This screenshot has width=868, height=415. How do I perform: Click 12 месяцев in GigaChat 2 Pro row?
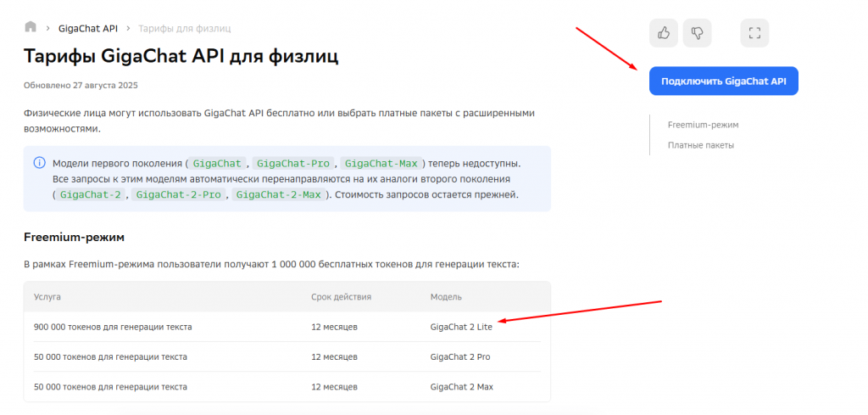click(x=334, y=356)
